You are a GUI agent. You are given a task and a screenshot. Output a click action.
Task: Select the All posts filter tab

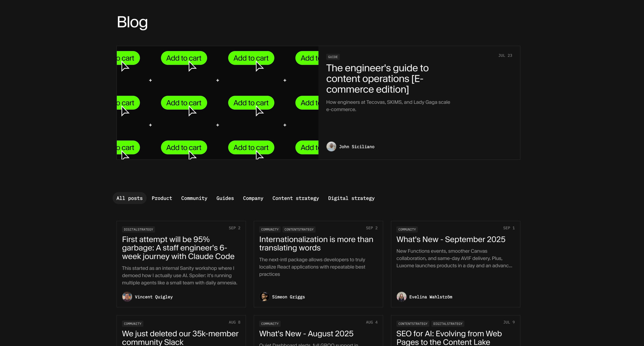(x=129, y=198)
